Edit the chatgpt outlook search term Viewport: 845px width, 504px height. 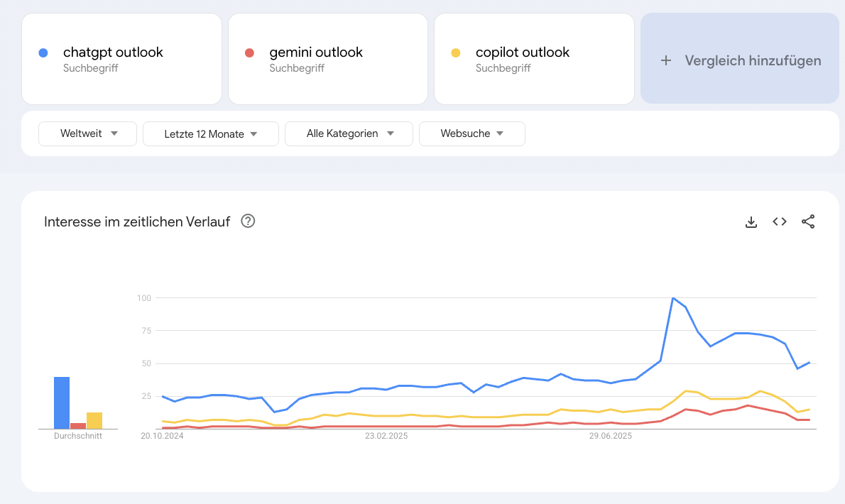click(113, 53)
